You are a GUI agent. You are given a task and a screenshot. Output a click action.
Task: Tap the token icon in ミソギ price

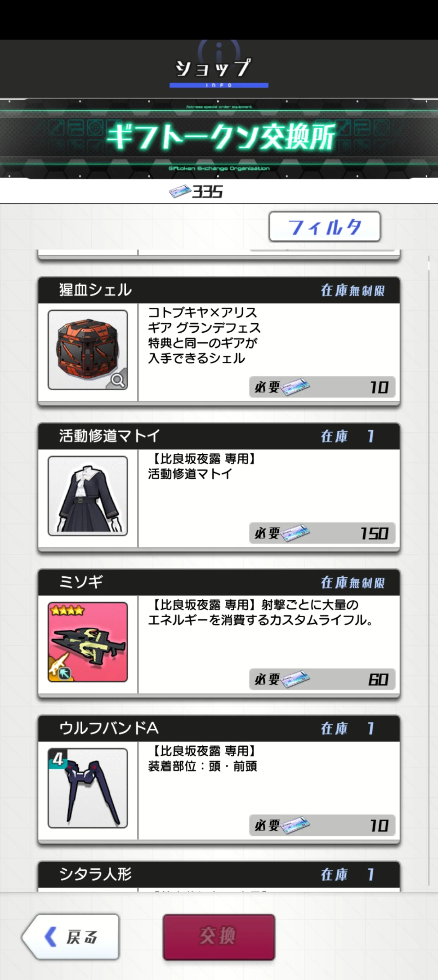tap(295, 679)
